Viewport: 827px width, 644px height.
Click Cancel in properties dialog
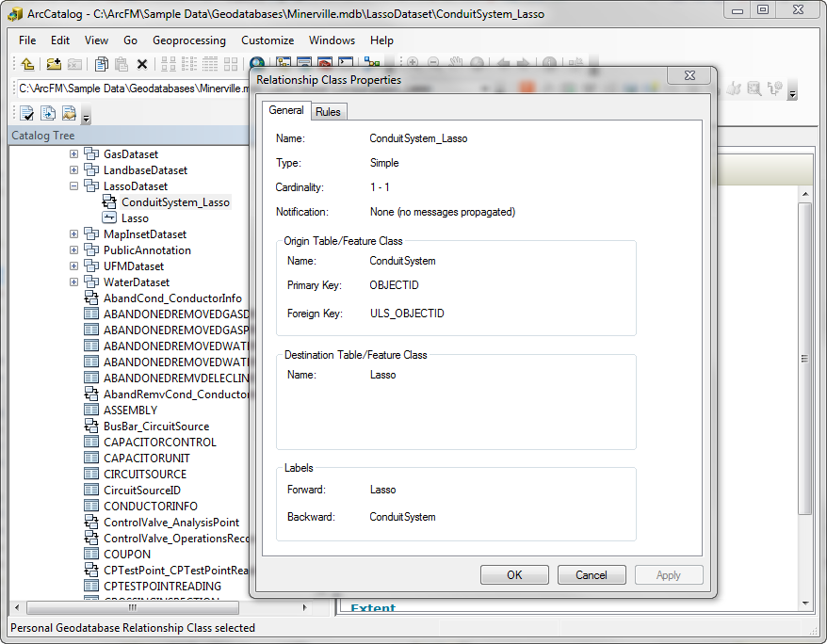click(591, 575)
